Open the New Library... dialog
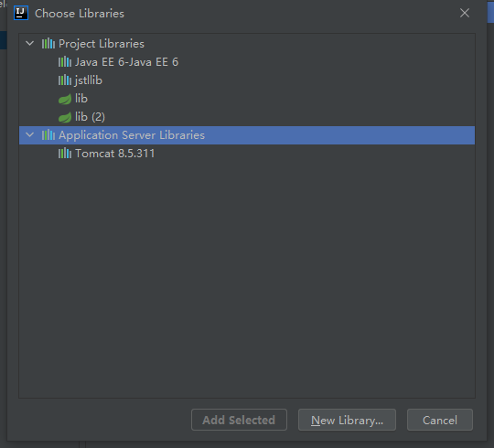The width and height of the screenshot is (494, 448). pyautogui.click(x=347, y=420)
